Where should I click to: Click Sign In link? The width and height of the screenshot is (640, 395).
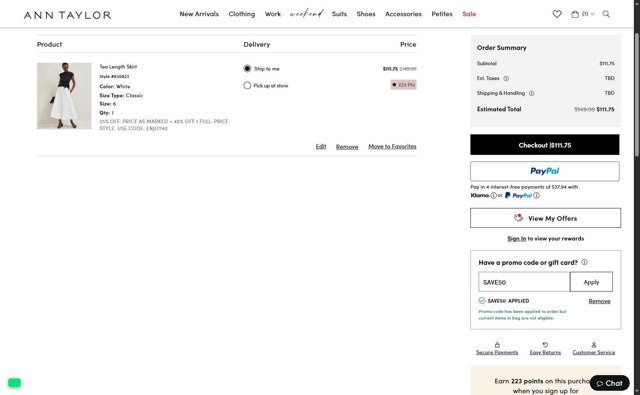pos(516,239)
